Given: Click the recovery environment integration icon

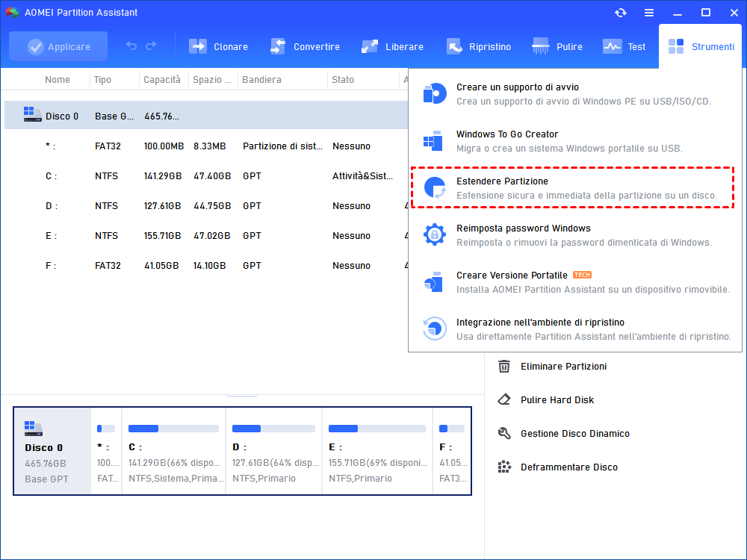Looking at the screenshot, I should (x=435, y=329).
